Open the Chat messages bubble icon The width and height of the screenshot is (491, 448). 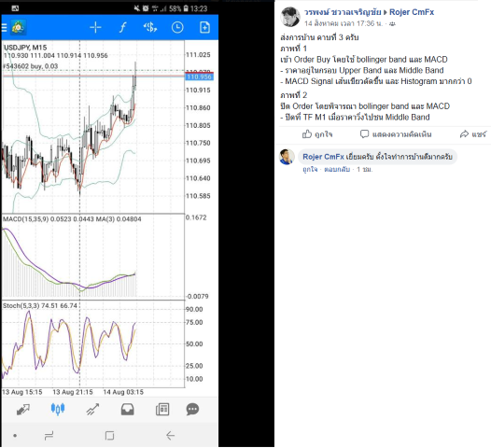(x=192, y=409)
